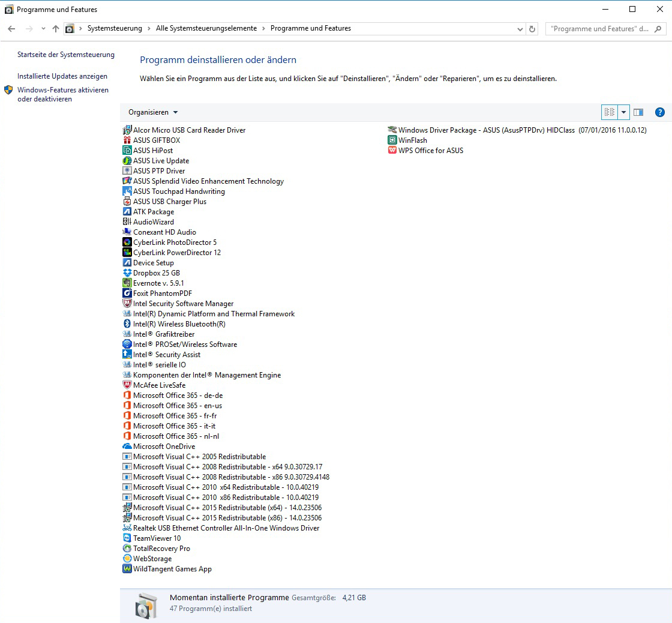Viewport: 672px width, 623px height.
Task: Toggle the preview pane button
Action: point(638,112)
